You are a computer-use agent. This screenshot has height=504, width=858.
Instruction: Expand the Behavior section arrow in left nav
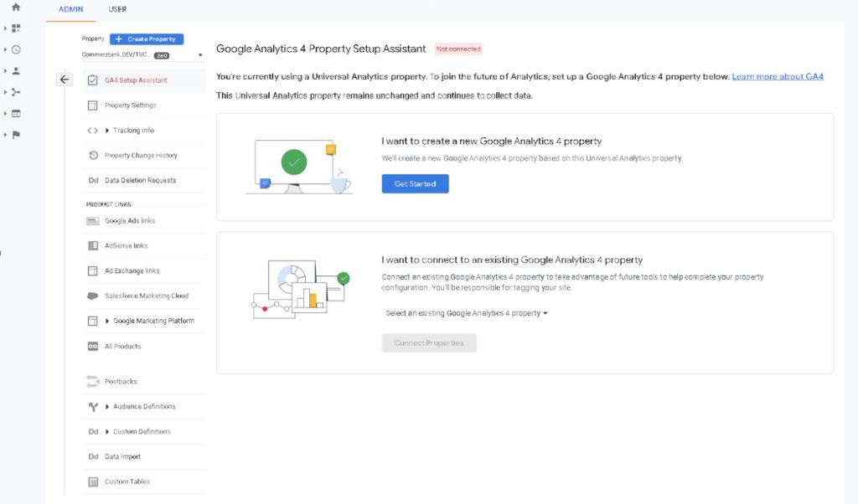click(5, 114)
